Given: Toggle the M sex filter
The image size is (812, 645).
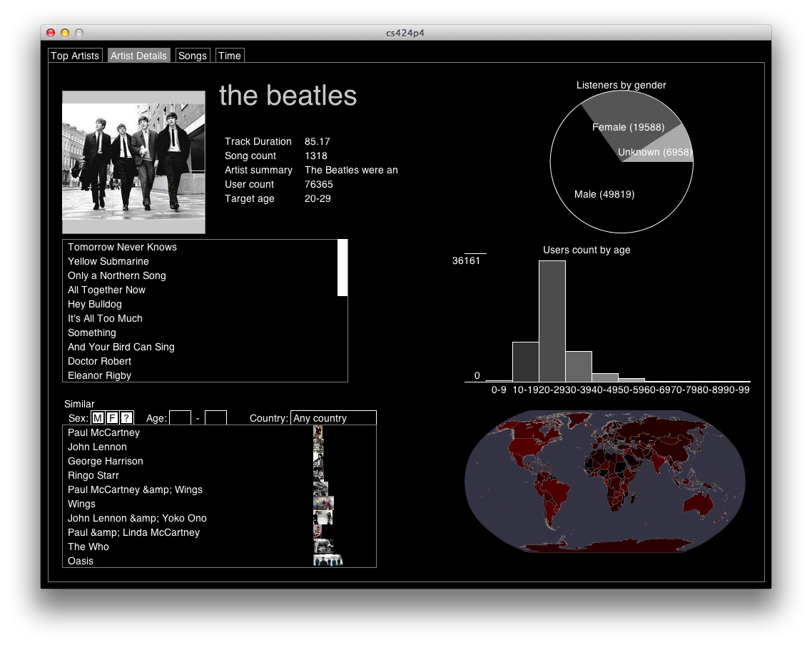Looking at the screenshot, I should pos(98,417).
